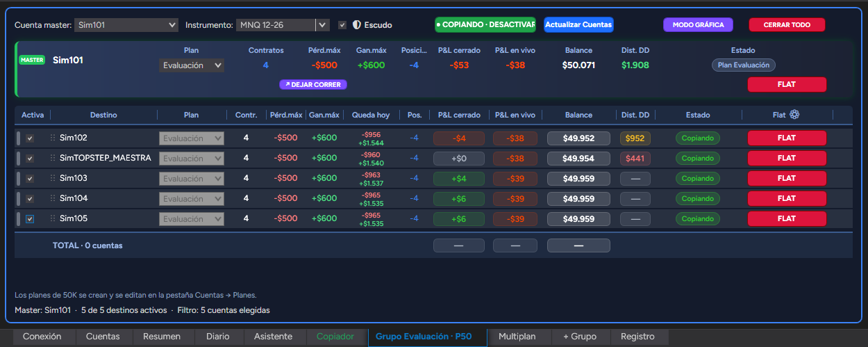
Task: Uncheck the Activa box for Sim105
Action: pyautogui.click(x=30, y=219)
